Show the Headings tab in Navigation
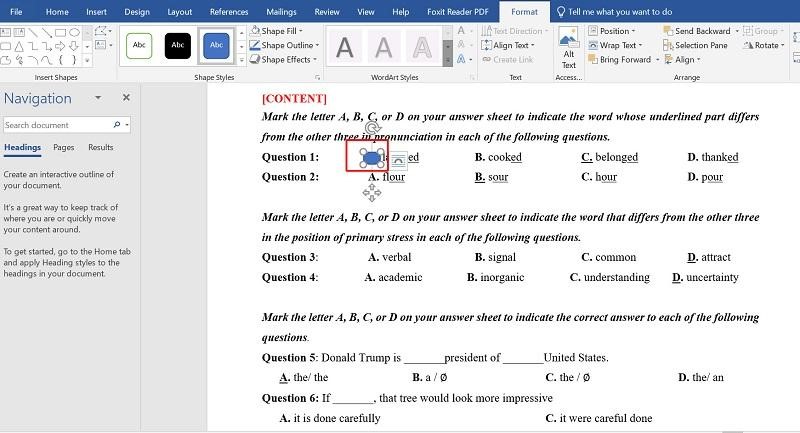The width and height of the screenshot is (800, 433). (22, 147)
